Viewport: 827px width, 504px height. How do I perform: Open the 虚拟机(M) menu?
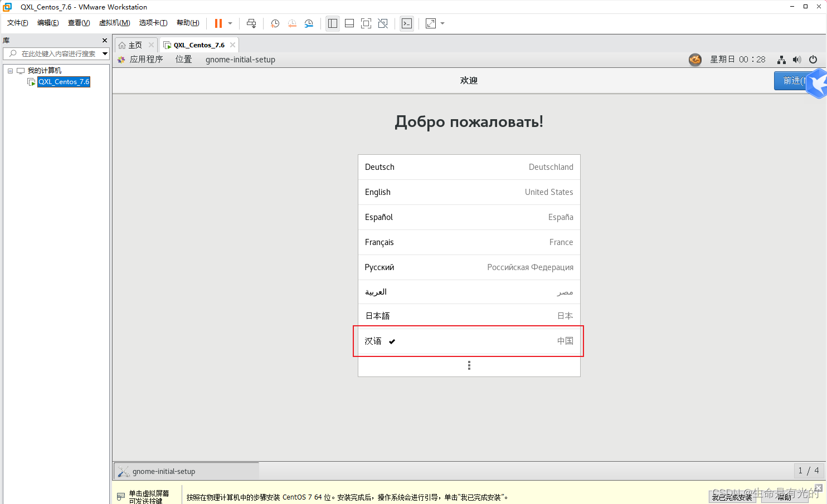click(x=114, y=23)
